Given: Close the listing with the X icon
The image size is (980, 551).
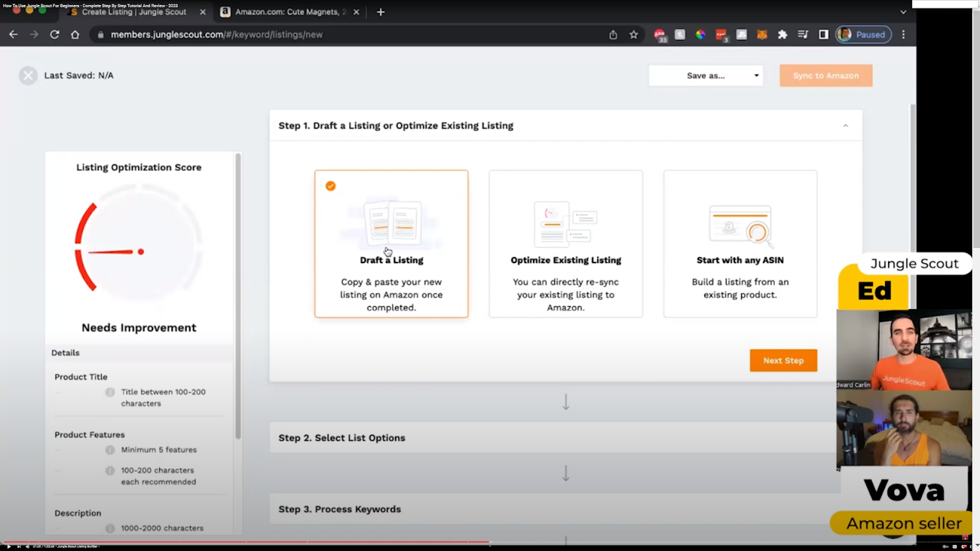Looking at the screenshot, I should tap(28, 75).
